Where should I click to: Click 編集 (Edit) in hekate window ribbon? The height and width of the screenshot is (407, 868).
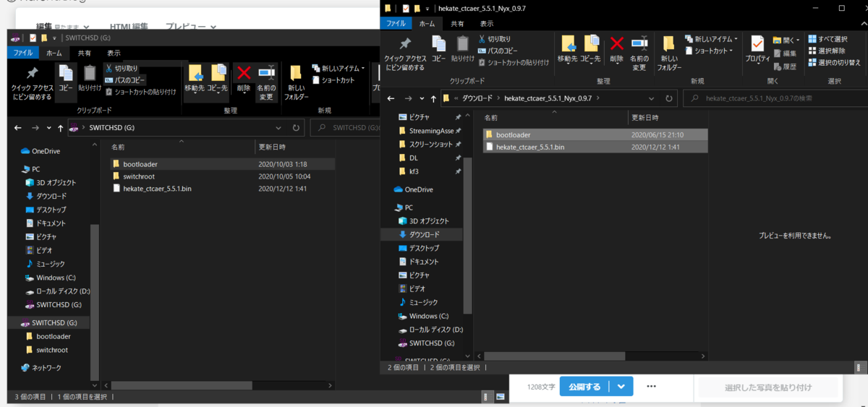click(784, 53)
